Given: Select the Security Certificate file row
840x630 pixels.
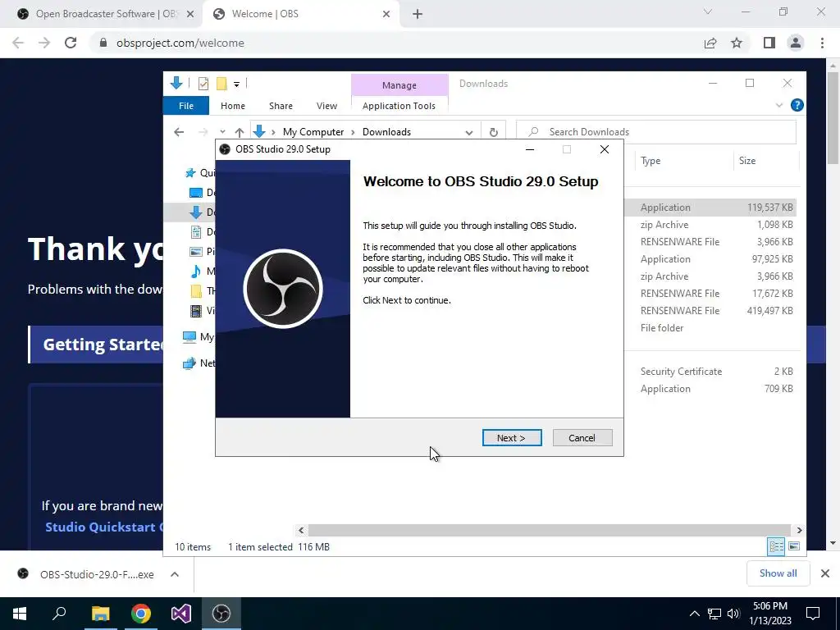Looking at the screenshot, I should click(710, 372).
